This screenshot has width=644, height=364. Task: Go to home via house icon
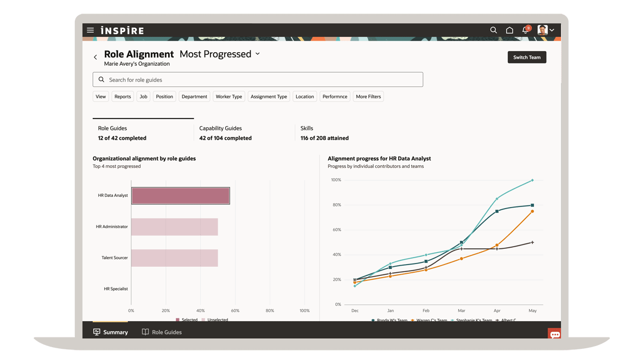click(x=509, y=30)
